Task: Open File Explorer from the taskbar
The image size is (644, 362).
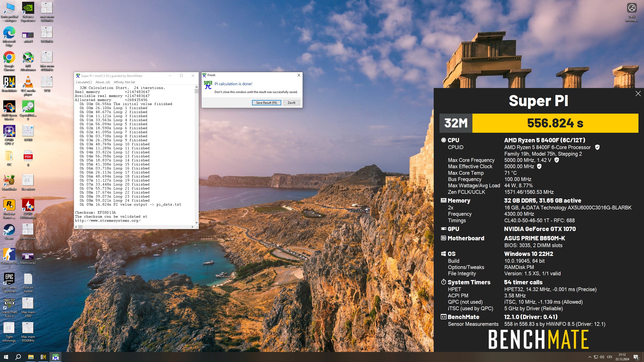Action: 31,357
